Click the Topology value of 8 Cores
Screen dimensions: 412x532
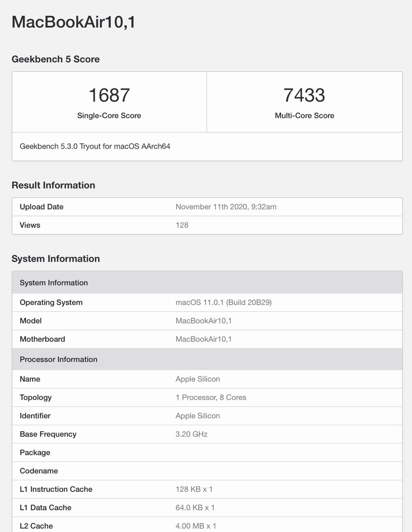pyautogui.click(x=211, y=397)
